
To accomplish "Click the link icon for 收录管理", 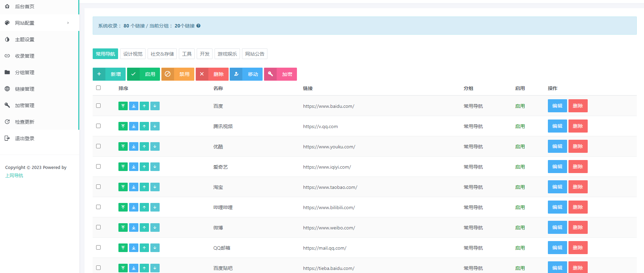I will pos(7,56).
